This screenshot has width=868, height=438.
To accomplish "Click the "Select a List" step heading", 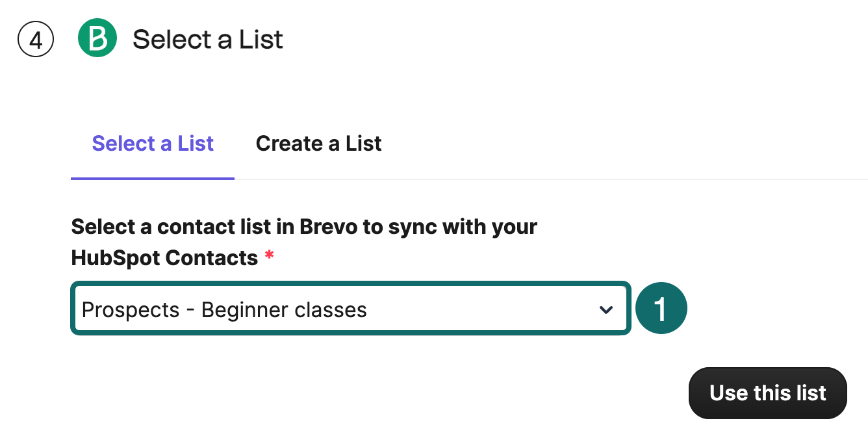I will pos(208,40).
